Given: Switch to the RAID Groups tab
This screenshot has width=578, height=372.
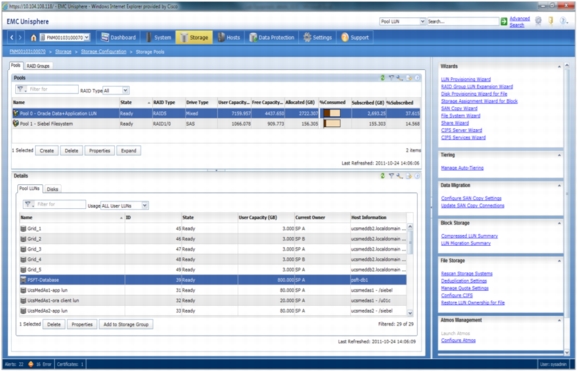Looking at the screenshot, I should click(38, 66).
